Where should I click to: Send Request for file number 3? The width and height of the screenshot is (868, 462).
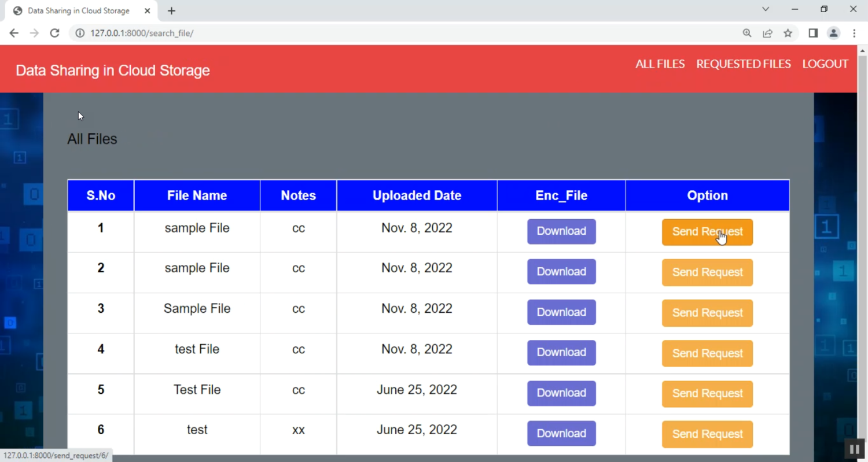[x=707, y=313]
